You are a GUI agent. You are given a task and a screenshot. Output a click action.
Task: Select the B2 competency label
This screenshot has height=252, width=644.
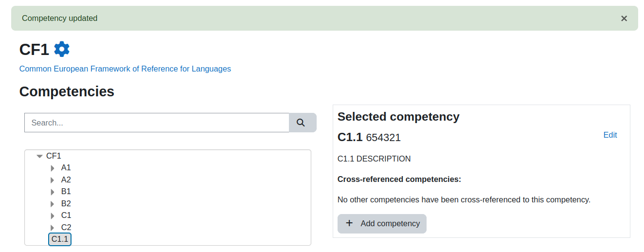(66, 203)
